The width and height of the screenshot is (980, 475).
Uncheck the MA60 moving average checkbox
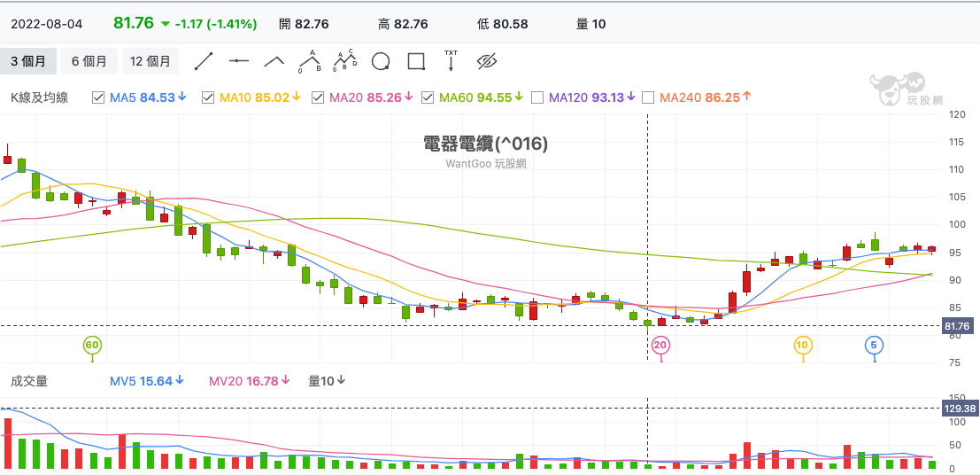click(428, 97)
